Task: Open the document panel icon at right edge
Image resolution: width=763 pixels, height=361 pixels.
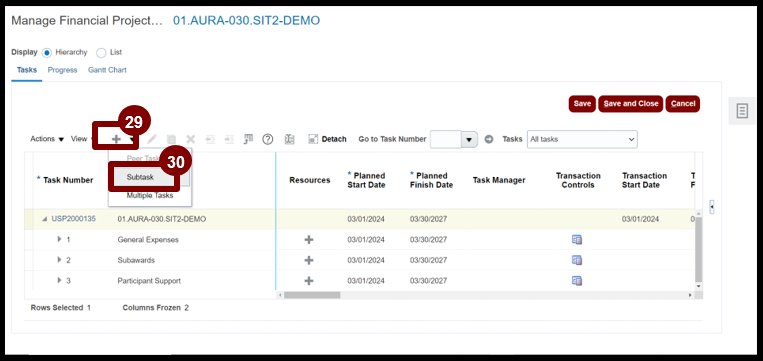Action: [742, 111]
